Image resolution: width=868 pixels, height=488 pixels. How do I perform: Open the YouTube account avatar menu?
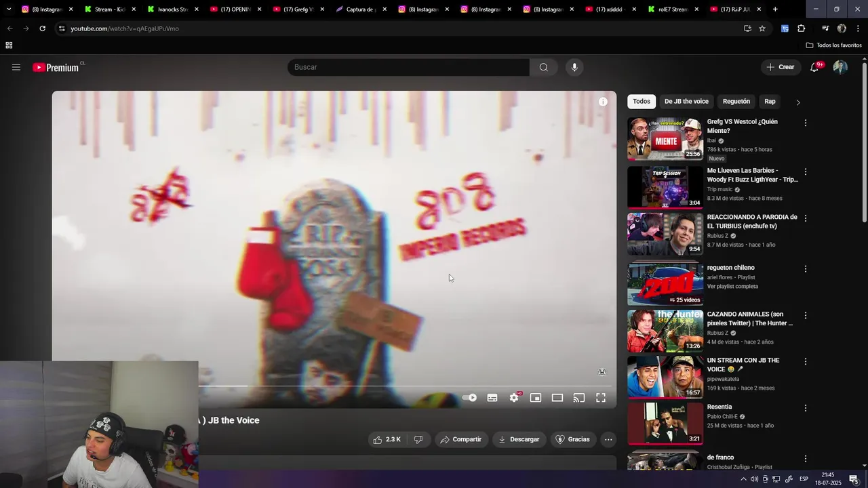[840, 67]
